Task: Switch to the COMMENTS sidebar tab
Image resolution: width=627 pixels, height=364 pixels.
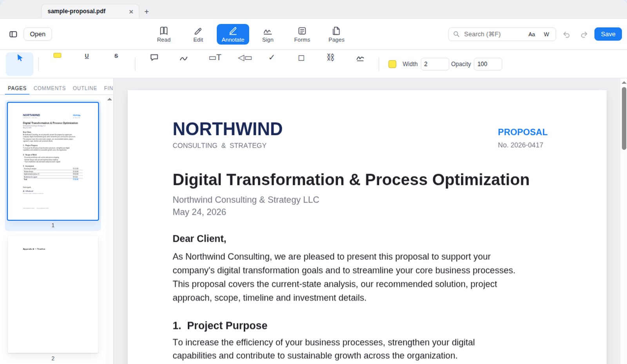Action: [50, 88]
